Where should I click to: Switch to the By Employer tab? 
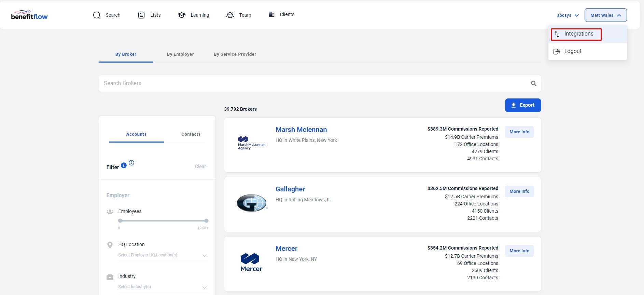click(180, 54)
